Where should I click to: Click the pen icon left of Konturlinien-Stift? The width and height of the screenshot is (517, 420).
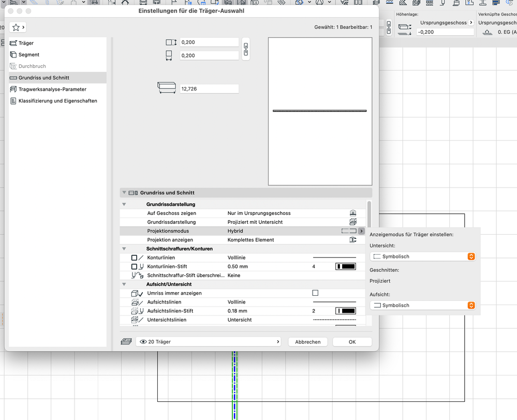coord(137,267)
